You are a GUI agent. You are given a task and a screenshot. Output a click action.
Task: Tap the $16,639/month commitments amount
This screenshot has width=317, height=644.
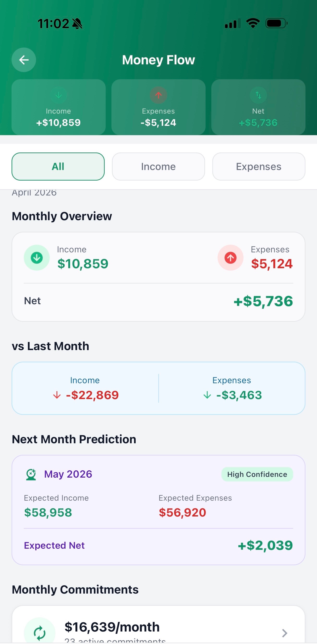click(x=112, y=627)
